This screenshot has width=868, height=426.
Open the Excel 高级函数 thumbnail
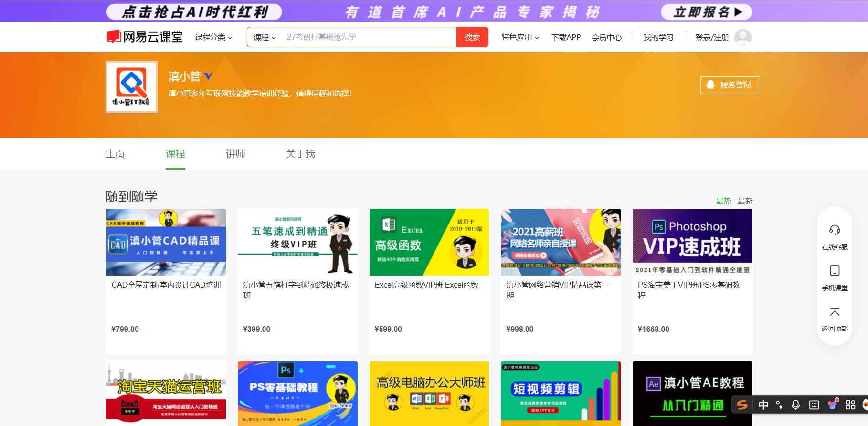[x=429, y=242]
